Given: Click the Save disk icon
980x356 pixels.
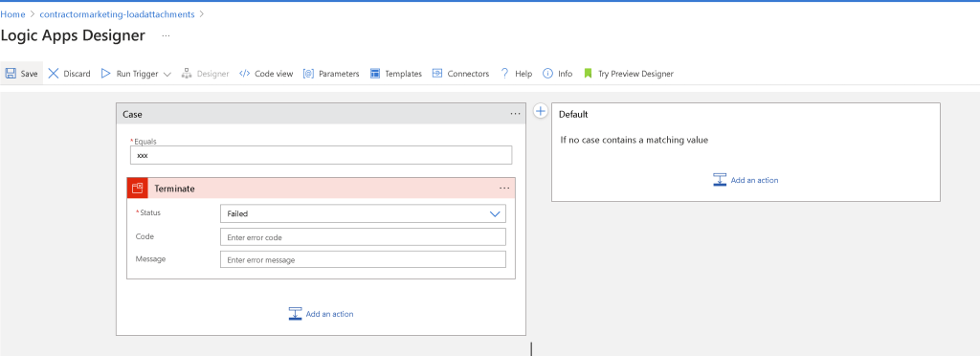Looking at the screenshot, I should pos(11,73).
